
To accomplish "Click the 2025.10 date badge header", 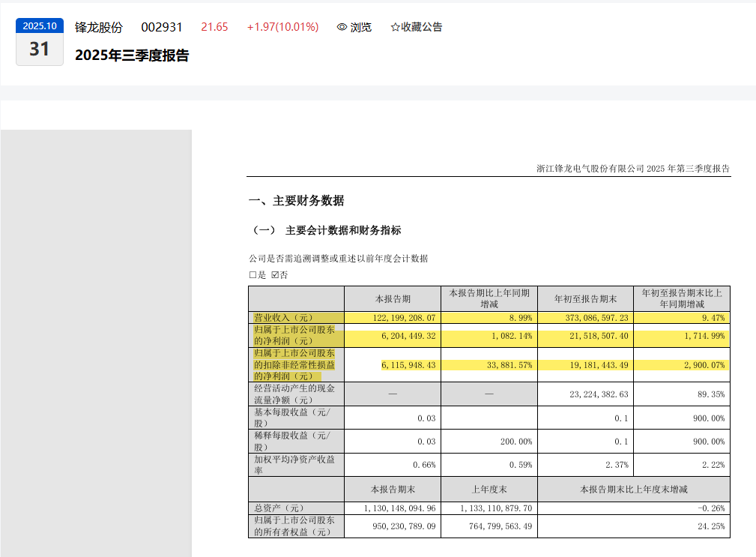I will (40, 25).
